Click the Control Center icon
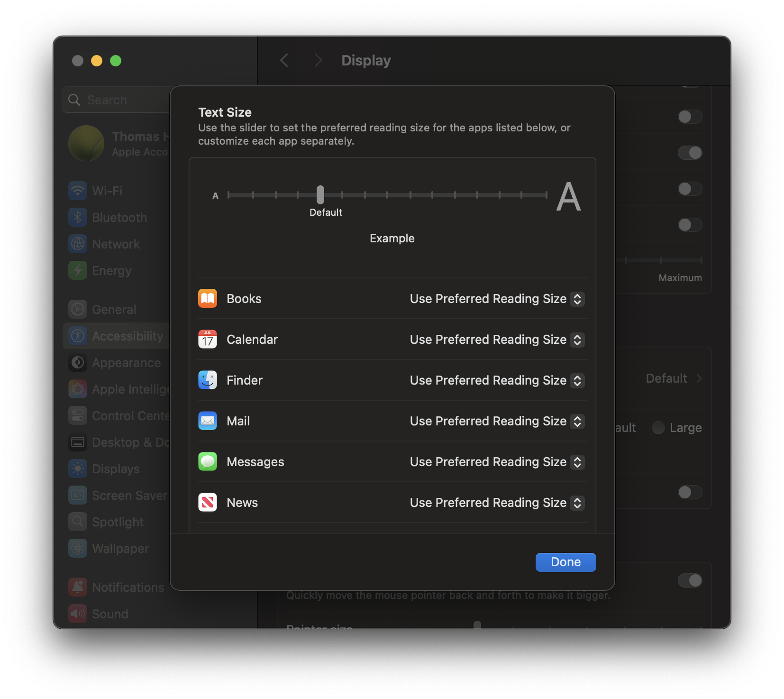Viewport: 784px width, 699px height. coord(78,415)
